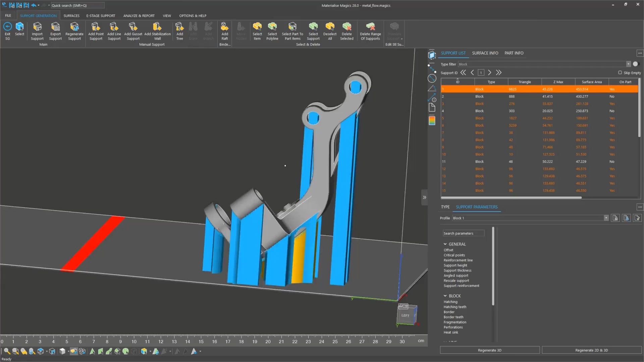The height and width of the screenshot is (362, 644).
Task: Click the Regenerate 2D & 3D button
Action: (592, 350)
